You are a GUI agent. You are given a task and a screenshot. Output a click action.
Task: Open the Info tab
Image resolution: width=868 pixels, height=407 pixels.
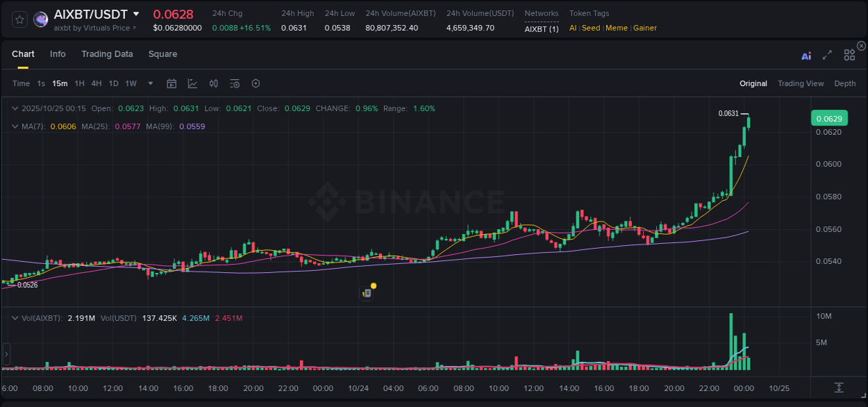(x=58, y=53)
